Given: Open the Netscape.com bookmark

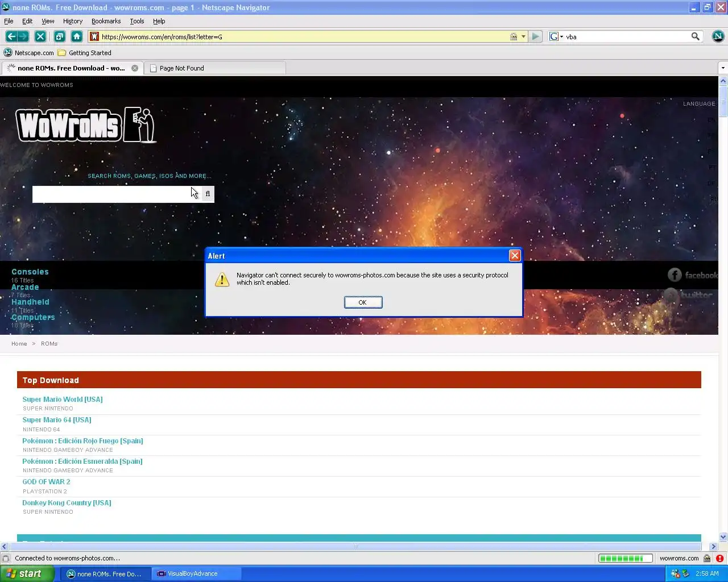Looking at the screenshot, I should pos(29,53).
